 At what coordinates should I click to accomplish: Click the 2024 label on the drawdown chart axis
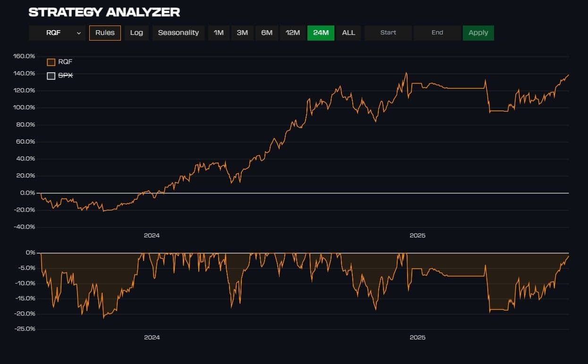tap(152, 337)
